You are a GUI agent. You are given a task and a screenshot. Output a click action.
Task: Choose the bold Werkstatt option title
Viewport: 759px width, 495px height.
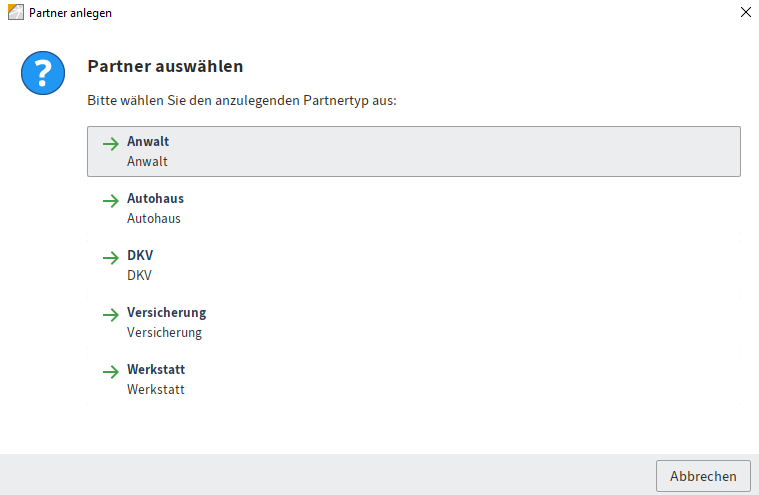[x=156, y=370]
